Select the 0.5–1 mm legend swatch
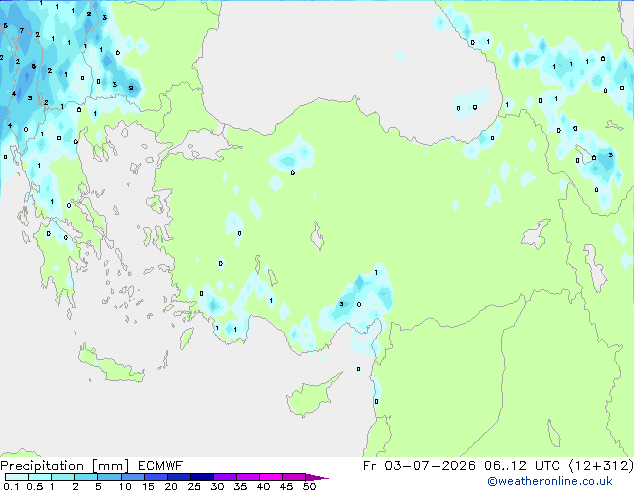 (x=40, y=477)
